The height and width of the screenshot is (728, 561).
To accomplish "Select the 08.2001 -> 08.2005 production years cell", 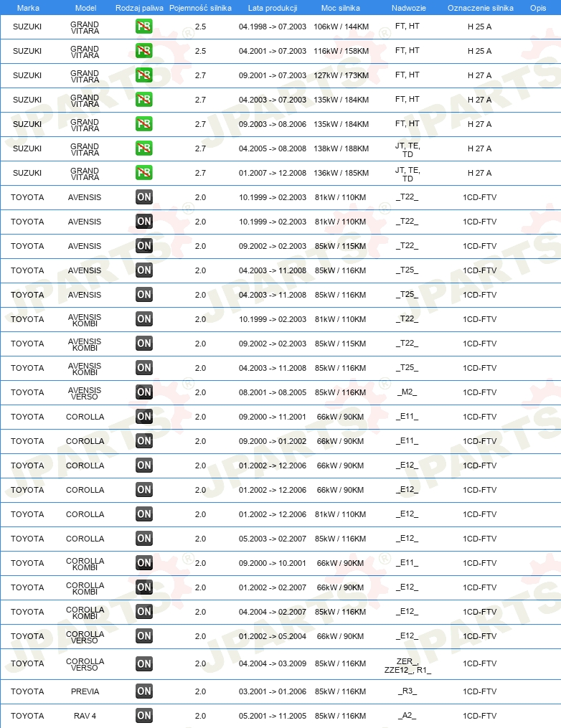I will [x=273, y=392].
